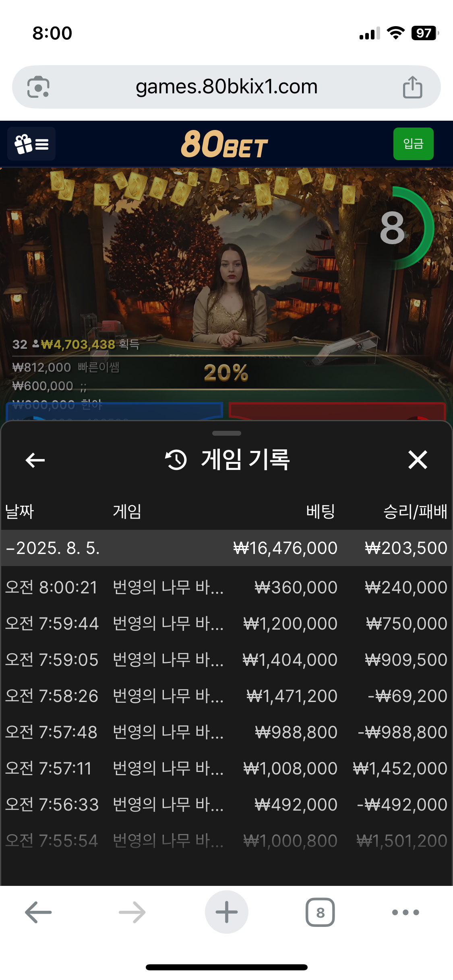Image resolution: width=453 pixels, height=980 pixels.
Task: Select the 오전 7:58:26 record row
Action: (x=226, y=696)
